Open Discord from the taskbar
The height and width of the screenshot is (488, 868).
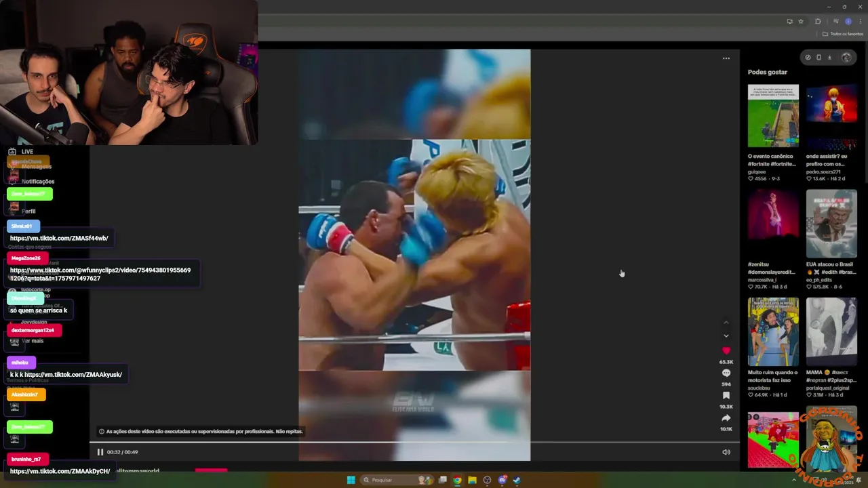[x=502, y=480]
